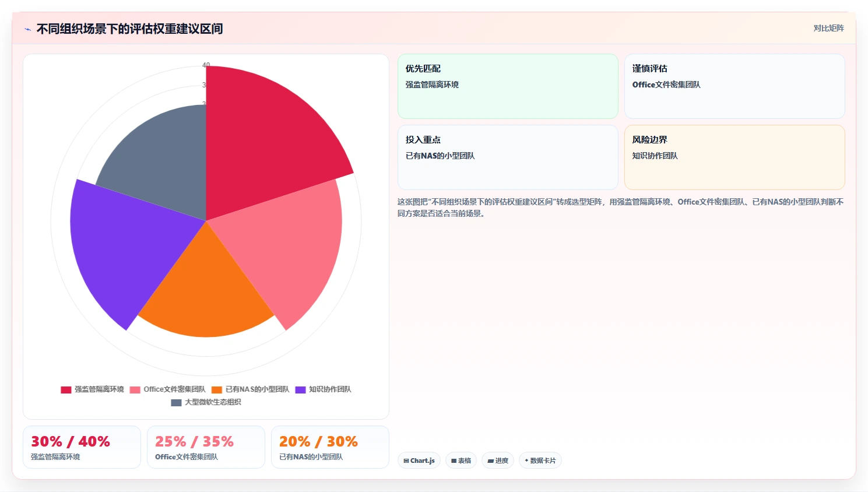
Task: Toggle Office文件密集团队 legend swatch
Action: pyautogui.click(x=135, y=389)
